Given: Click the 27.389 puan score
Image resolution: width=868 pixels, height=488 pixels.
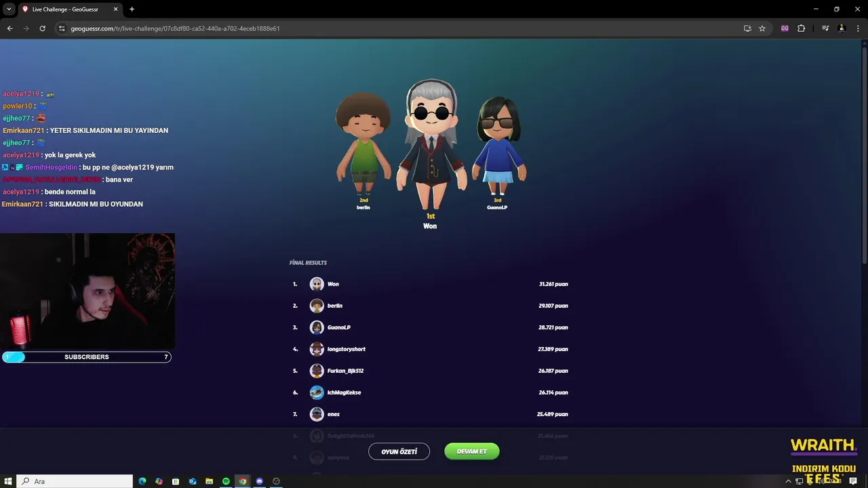Looking at the screenshot, I should pyautogui.click(x=553, y=349).
